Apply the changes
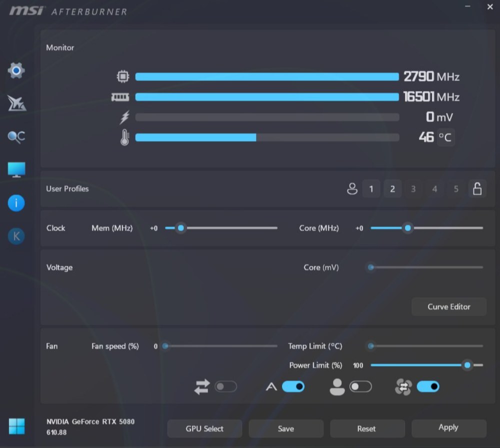This screenshot has width=500, height=448. 449,428
